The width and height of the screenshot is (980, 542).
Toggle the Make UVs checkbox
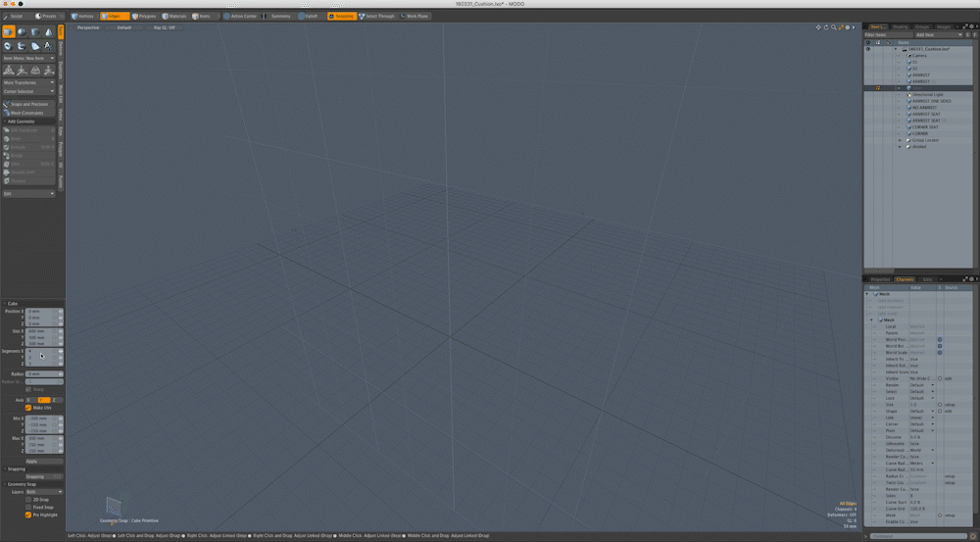28,408
